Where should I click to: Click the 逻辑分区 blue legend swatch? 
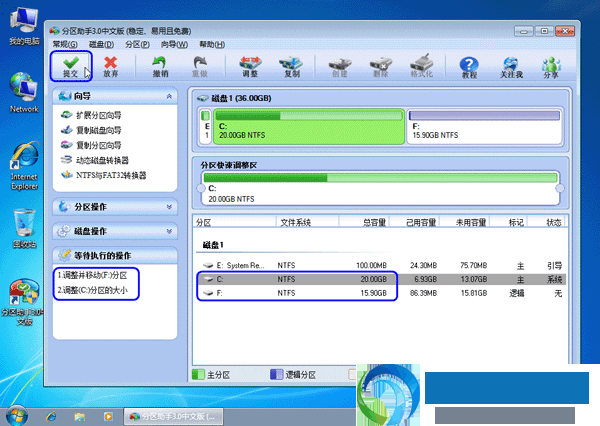click(276, 374)
